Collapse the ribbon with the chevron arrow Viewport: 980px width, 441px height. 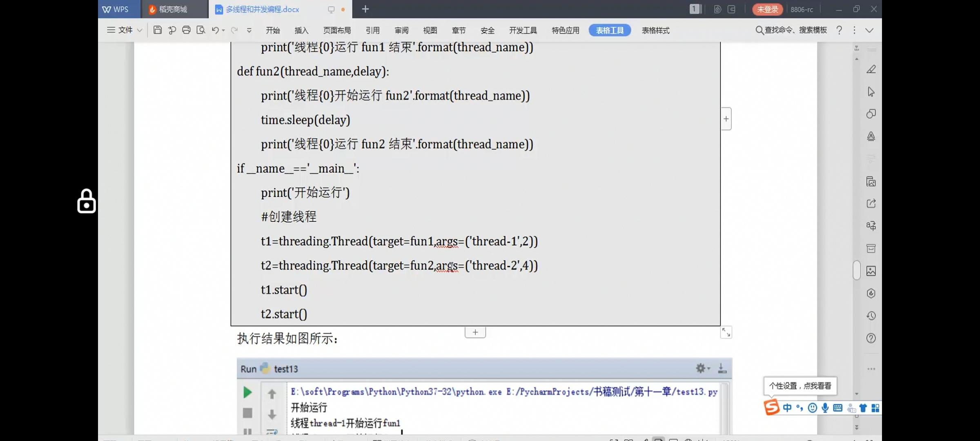tap(869, 30)
